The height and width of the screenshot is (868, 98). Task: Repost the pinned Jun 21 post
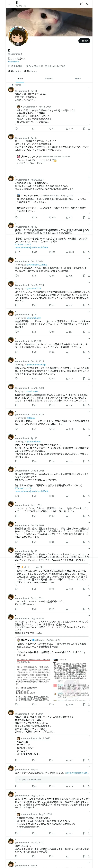point(33,128)
